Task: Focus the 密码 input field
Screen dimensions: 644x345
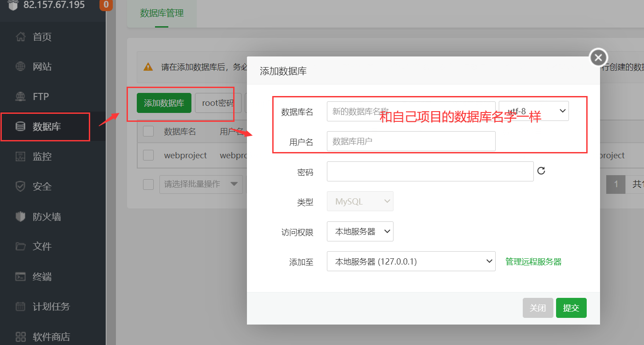Action: 430,171
